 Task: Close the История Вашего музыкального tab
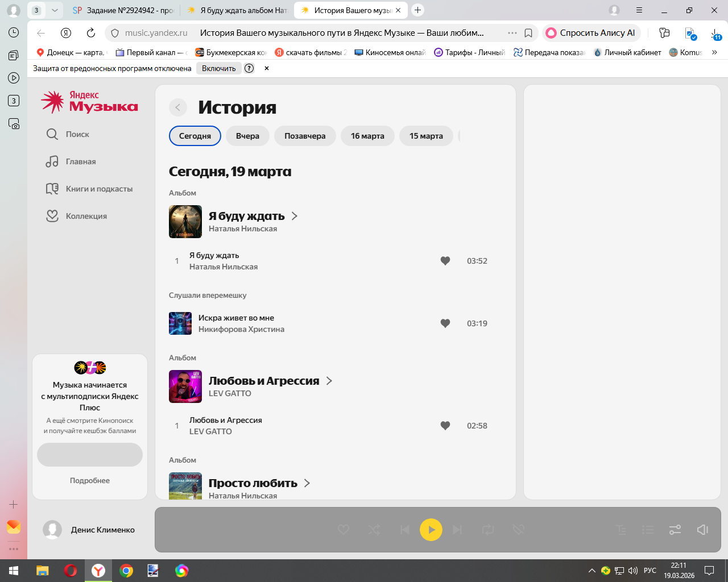[398, 10]
